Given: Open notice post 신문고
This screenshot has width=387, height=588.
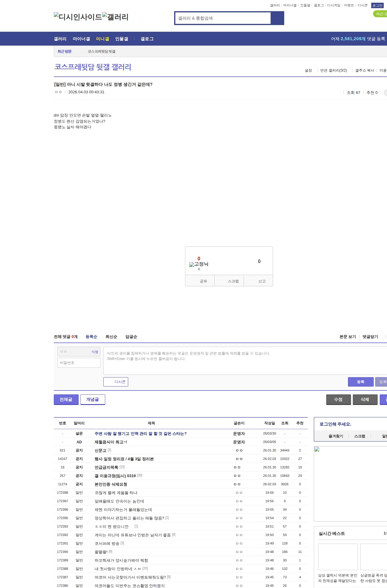Looking at the screenshot, I should 100,450.
